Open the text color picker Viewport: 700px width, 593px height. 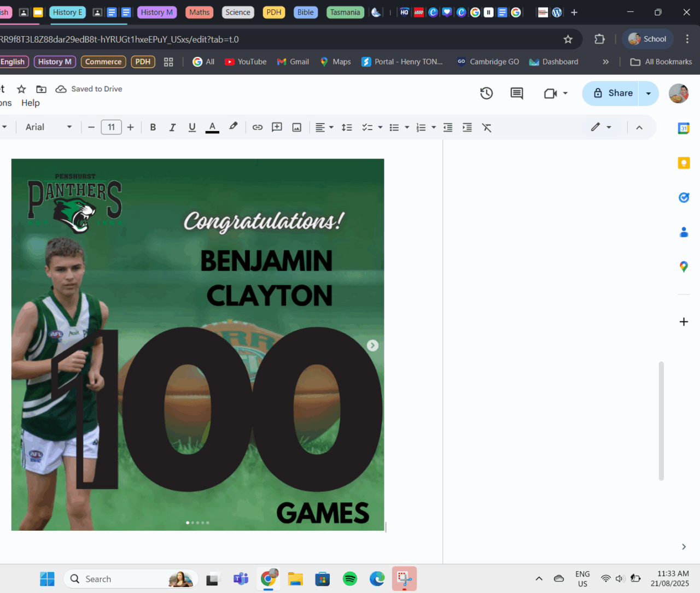[212, 127]
